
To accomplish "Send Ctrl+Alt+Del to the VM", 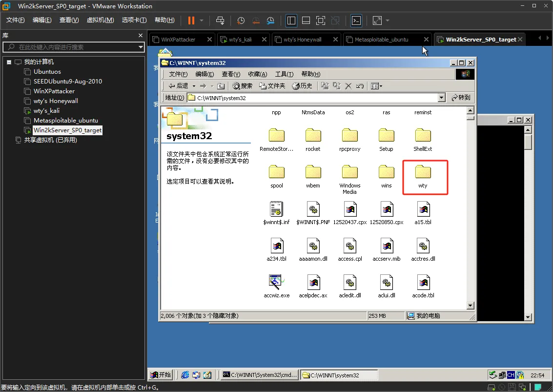I will point(220,21).
